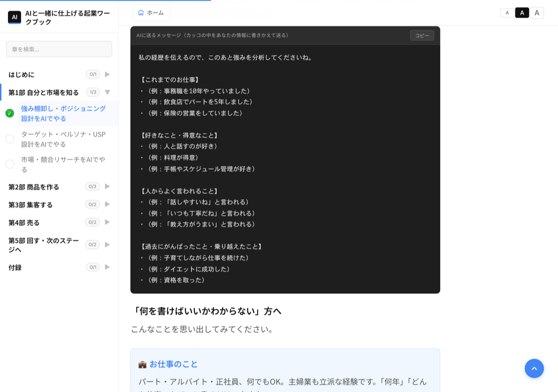Select the largest font size option

click(x=537, y=13)
